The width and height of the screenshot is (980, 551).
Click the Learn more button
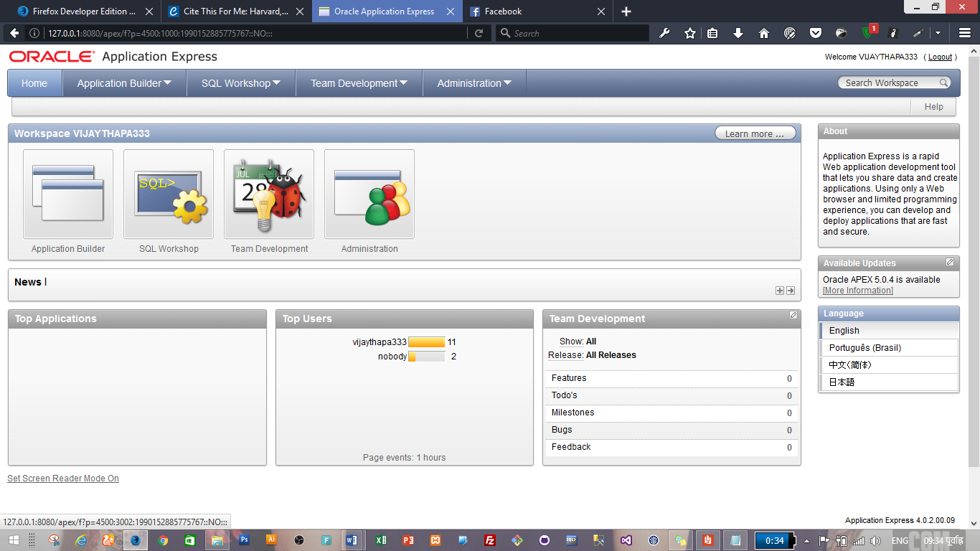point(755,133)
